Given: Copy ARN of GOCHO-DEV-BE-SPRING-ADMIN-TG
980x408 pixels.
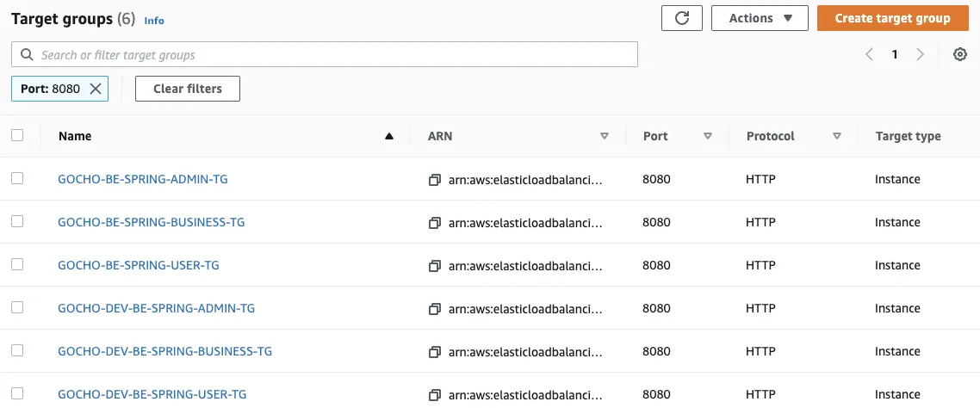Looking at the screenshot, I should (x=435, y=309).
